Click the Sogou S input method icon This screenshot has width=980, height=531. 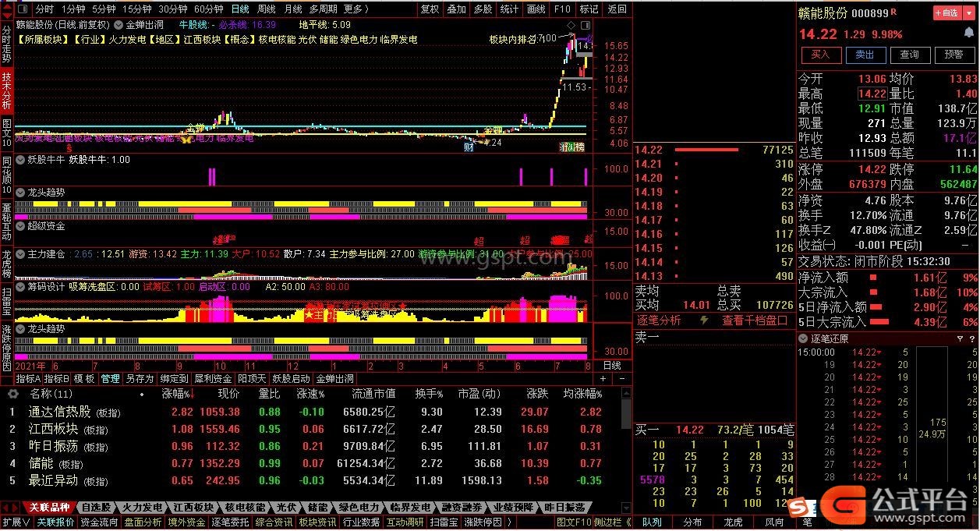click(797, 508)
